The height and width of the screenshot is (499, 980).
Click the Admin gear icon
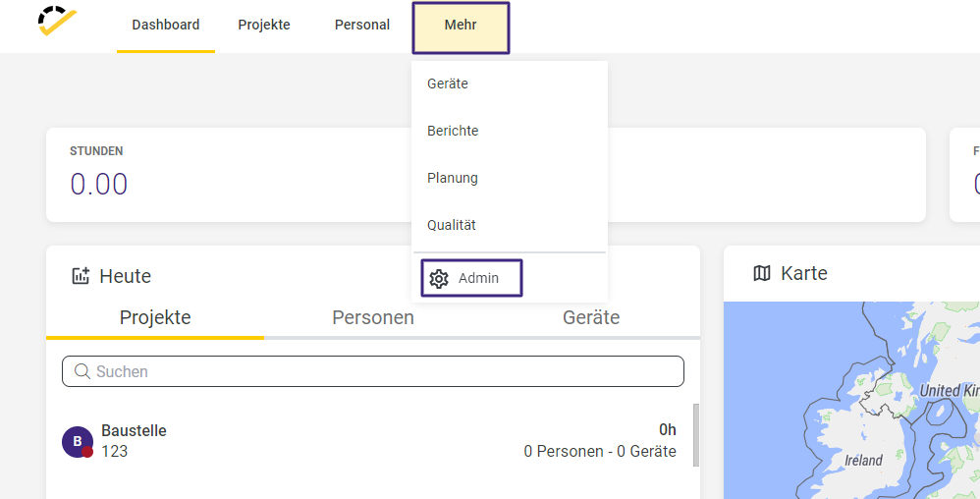[439, 279]
